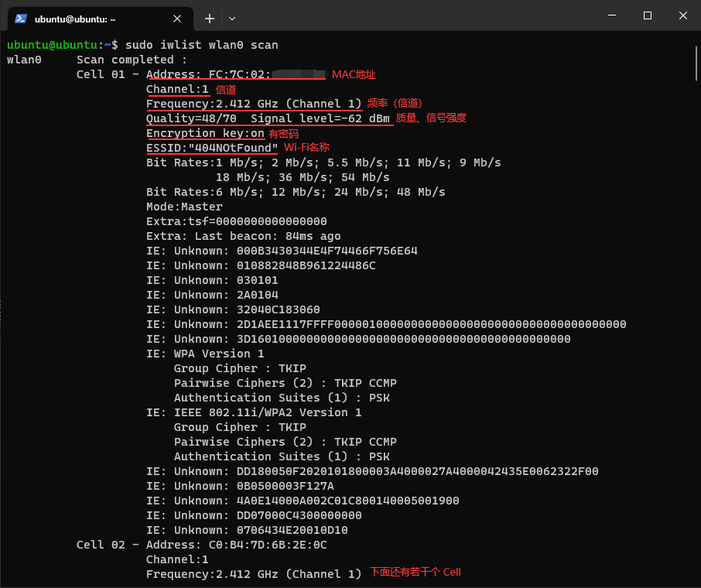This screenshot has height=588, width=701.
Task: Close the ubuntu@ubuntu terminal tab
Action: coord(178,18)
